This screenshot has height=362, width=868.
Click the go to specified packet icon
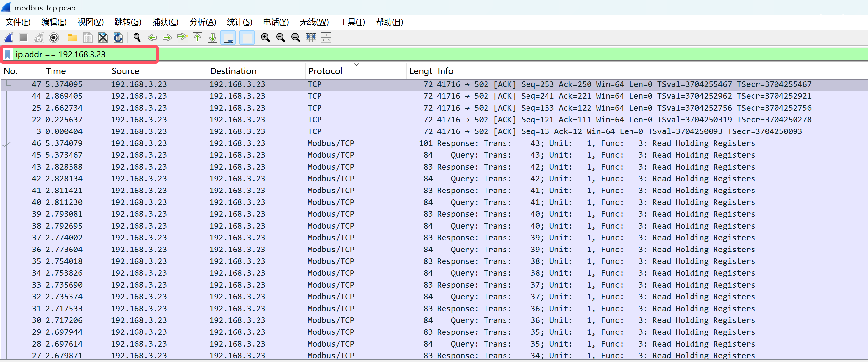(x=182, y=38)
